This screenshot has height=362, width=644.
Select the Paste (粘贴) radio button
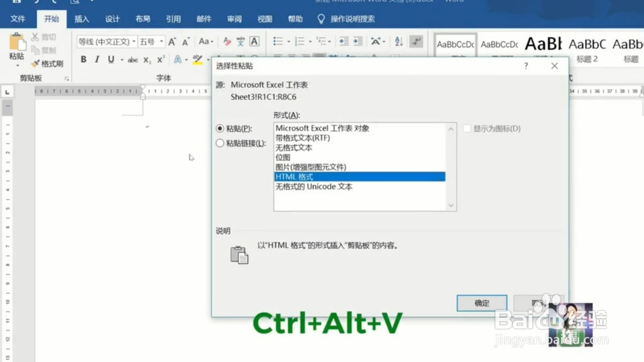[x=219, y=129]
